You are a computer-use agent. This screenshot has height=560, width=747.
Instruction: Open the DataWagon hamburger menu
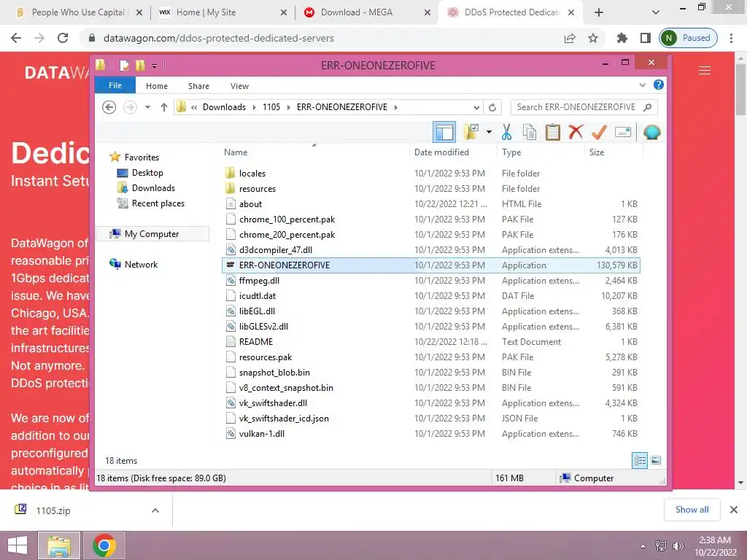pyautogui.click(x=705, y=71)
